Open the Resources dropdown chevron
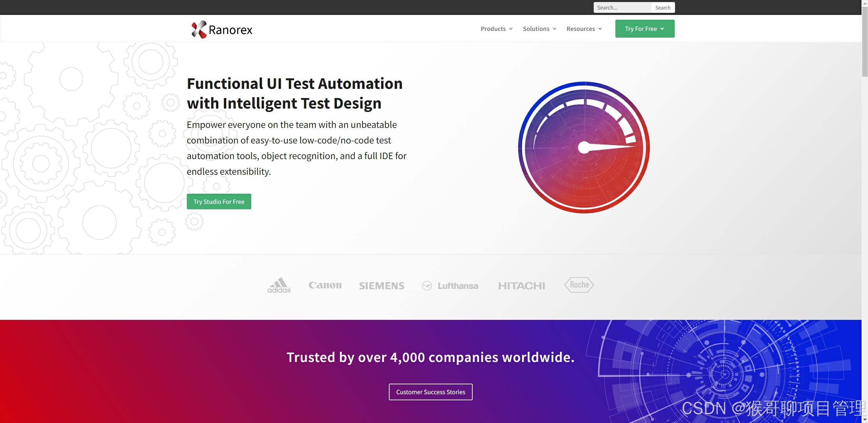The width and height of the screenshot is (868, 423). 600,29
